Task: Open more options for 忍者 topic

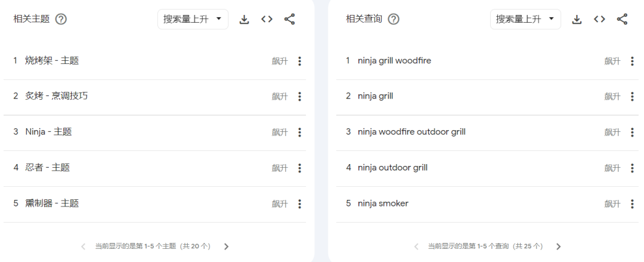Action: (299, 168)
